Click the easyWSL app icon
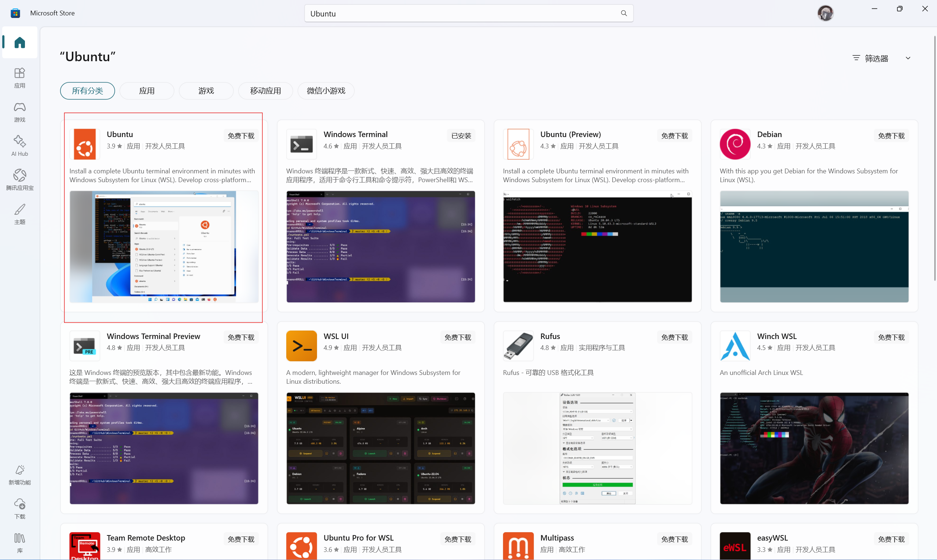This screenshot has width=937, height=560. [735, 546]
